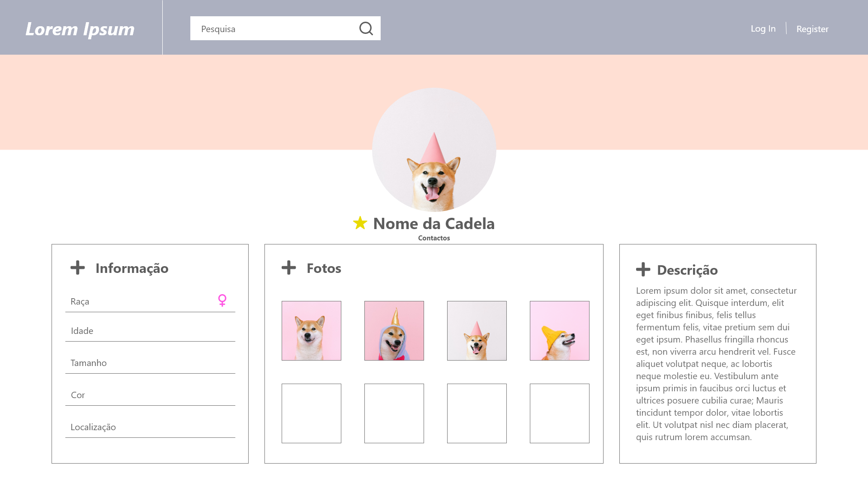868x488 pixels.
Task: Expand the Informação section plus icon
Action: [78, 267]
